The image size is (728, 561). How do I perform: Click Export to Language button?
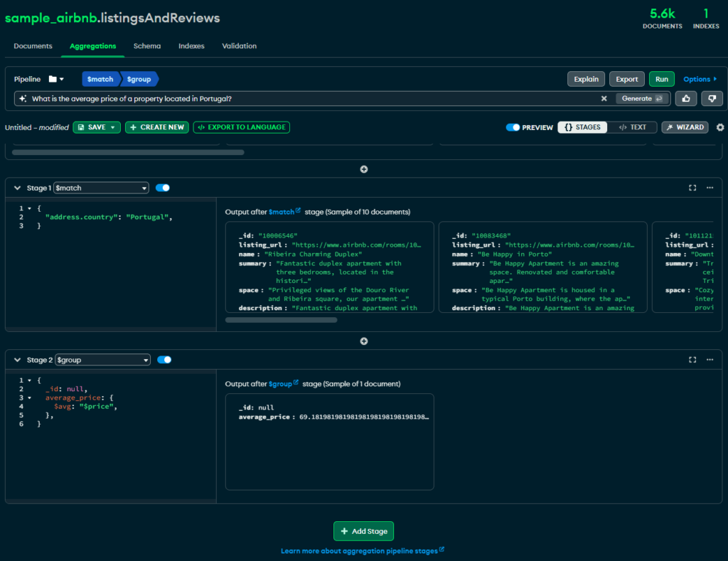[242, 127]
